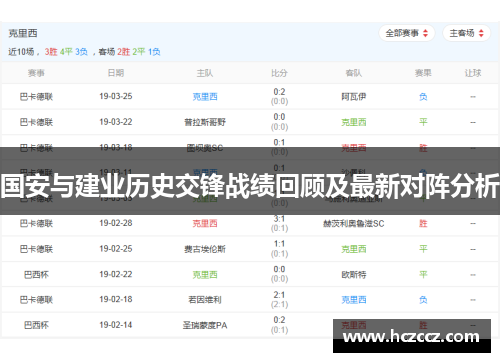Click 巴西杯 competition in the 19-02-22 row
Viewport: 500px width, 362px height.
(x=36, y=275)
